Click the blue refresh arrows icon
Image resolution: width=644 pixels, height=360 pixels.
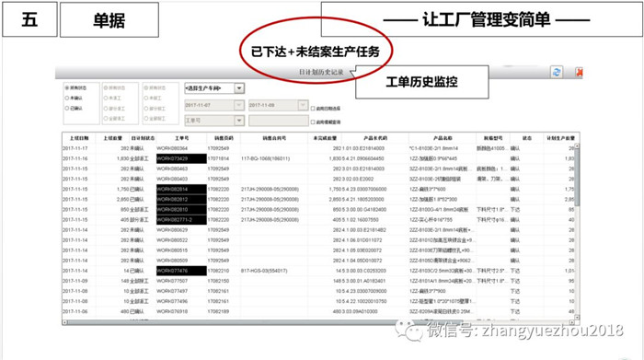pos(557,72)
